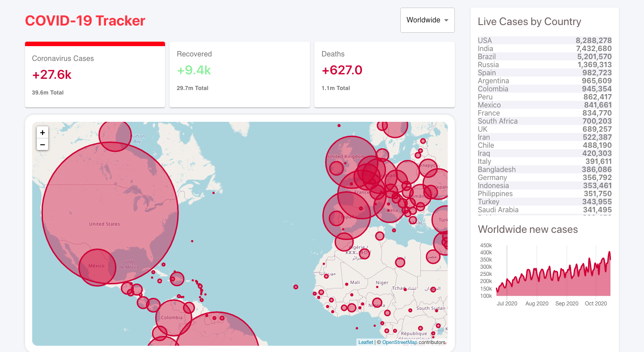Screen dimensions: 644x352
Task: Select the Coronavirus Cases card
Action: 95,75
